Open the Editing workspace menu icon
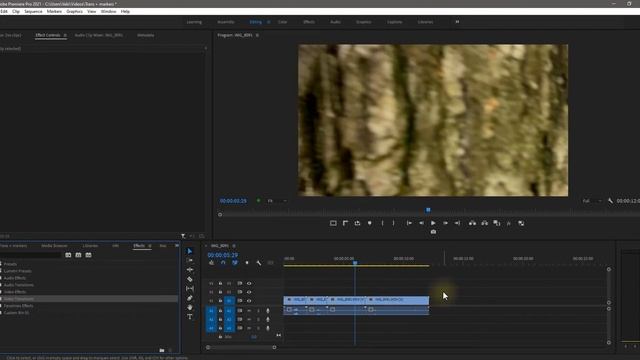Screen dimensions: 640x360 point(269,22)
